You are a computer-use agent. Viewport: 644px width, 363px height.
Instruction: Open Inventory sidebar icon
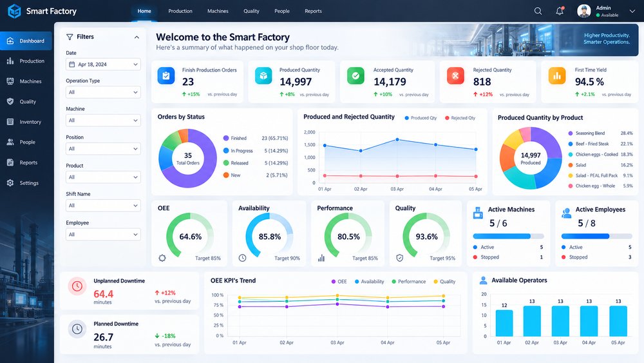[10, 122]
